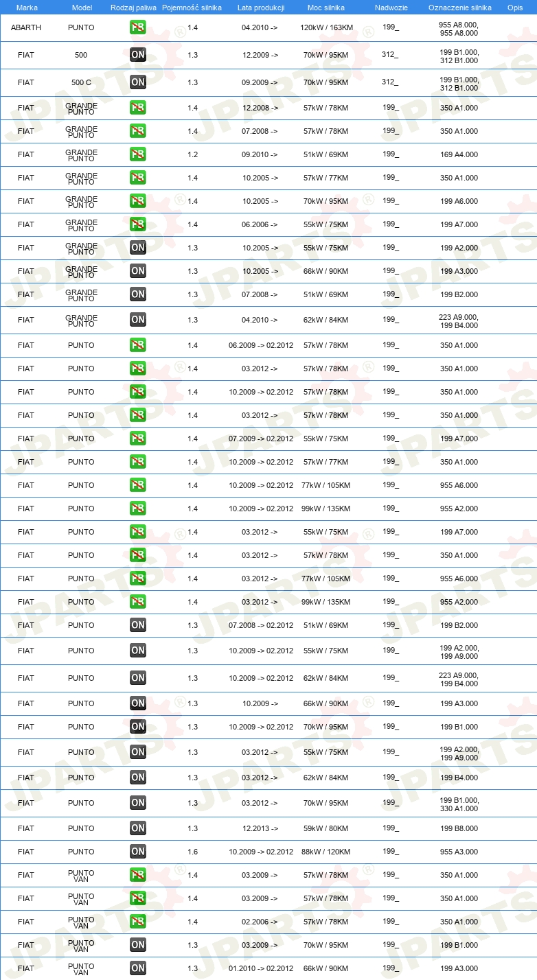Click the 169 A4.000 engine code cell
Image resolution: width=537 pixels, height=980 pixels.
pyautogui.click(x=459, y=154)
